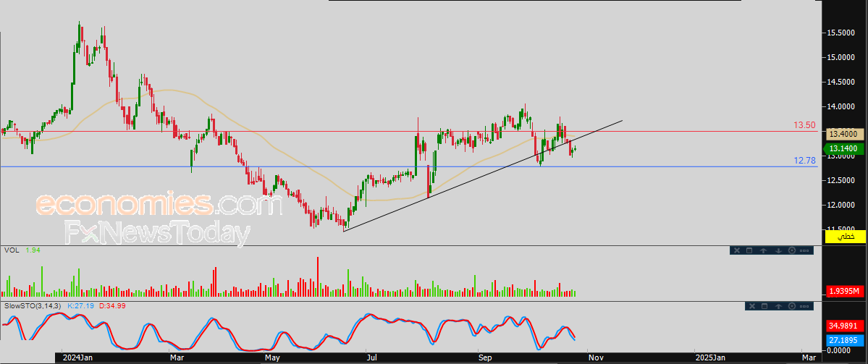Click the 11.5000 price axis label

pyautogui.click(x=843, y=229)
